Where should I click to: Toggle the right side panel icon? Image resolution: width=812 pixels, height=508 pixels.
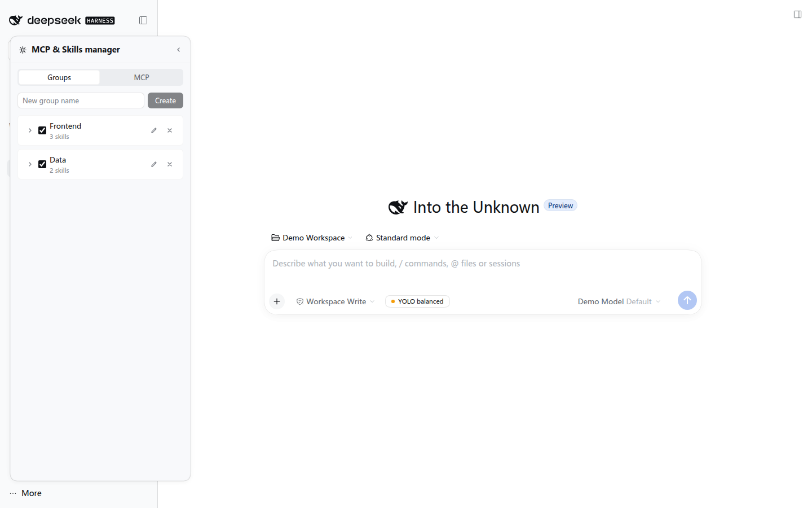coord(797,15)
